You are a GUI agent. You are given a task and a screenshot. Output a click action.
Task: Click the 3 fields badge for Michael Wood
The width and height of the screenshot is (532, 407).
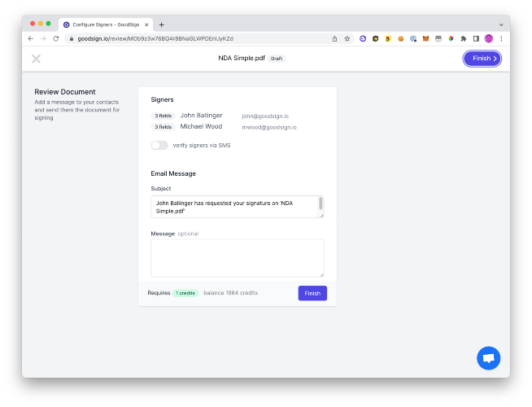[x=164, y=127]
